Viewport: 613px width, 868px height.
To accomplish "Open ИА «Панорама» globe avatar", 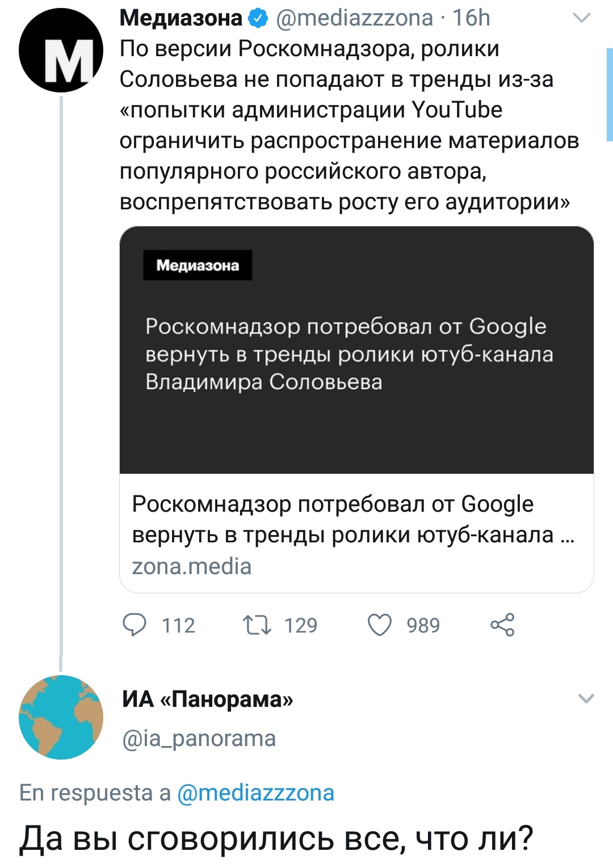I will [x=61, y=717].
